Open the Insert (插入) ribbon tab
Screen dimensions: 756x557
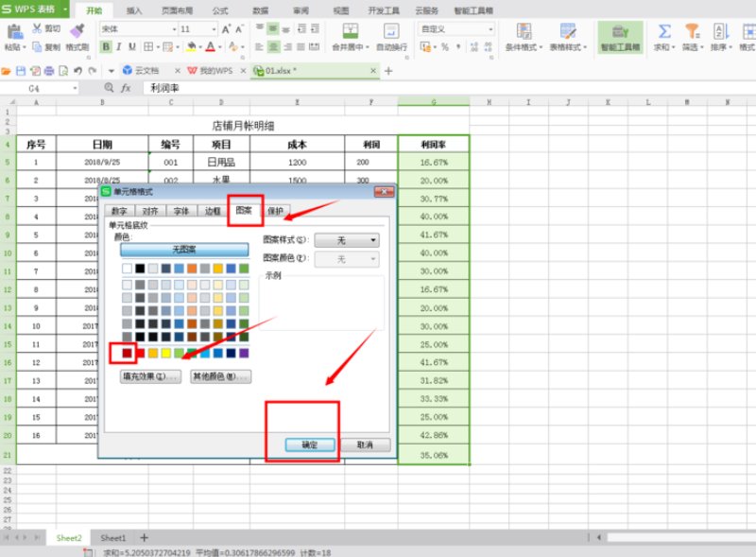135,9
